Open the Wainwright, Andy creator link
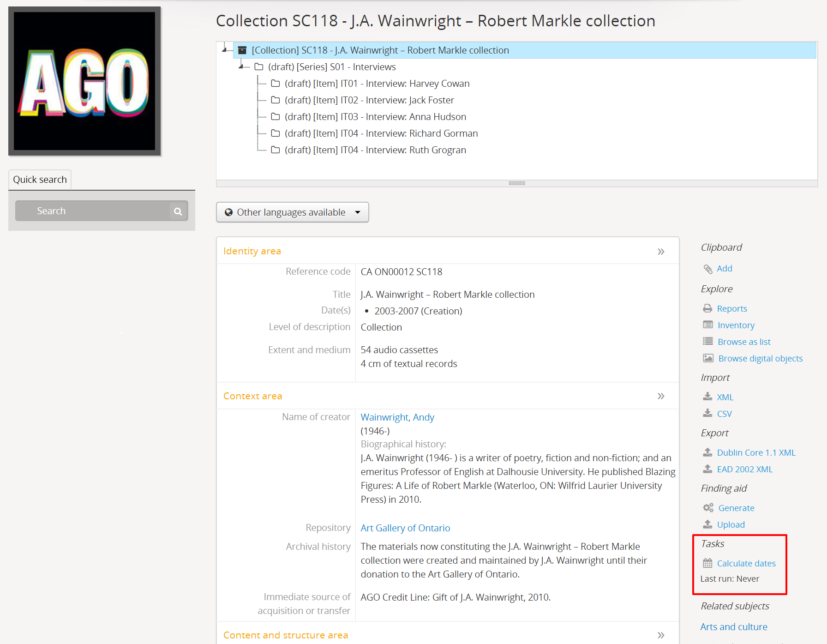Image resolution: width=827 pixels, height=644 pixels. (x=397, y=417)
